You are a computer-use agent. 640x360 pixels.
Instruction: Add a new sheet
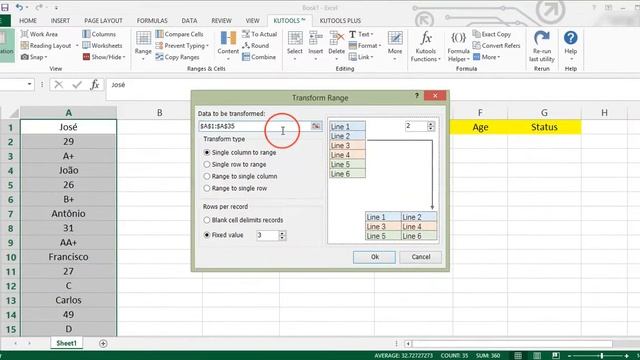click(103, 344)
